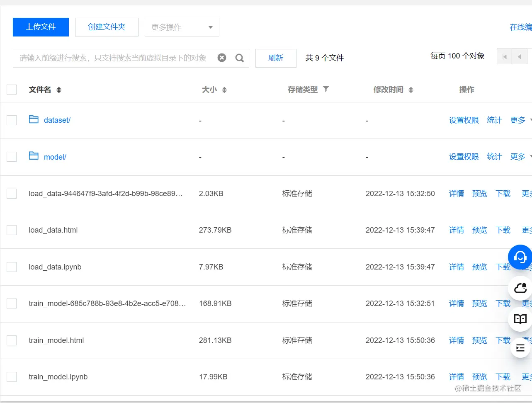
Task: Toggle the floating menu list button
Action: (x=520, y=348)
